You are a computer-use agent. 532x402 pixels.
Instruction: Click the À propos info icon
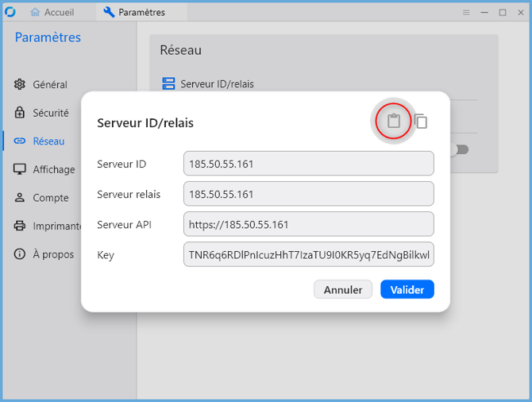tap(20, 254)
